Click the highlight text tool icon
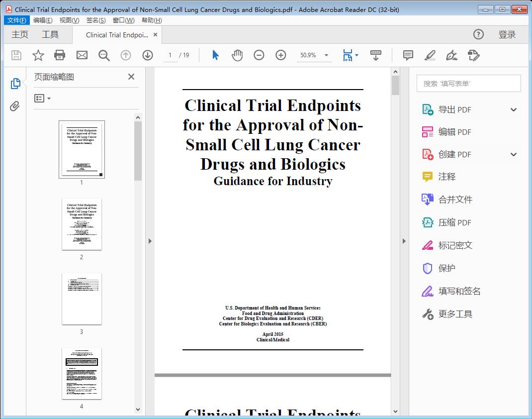The height and width of the screenshot is (419, 532). 430,55
